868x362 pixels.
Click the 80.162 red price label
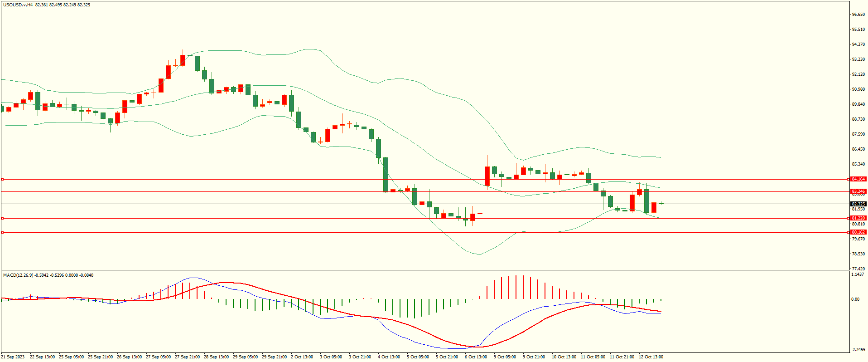pos(858,232)
